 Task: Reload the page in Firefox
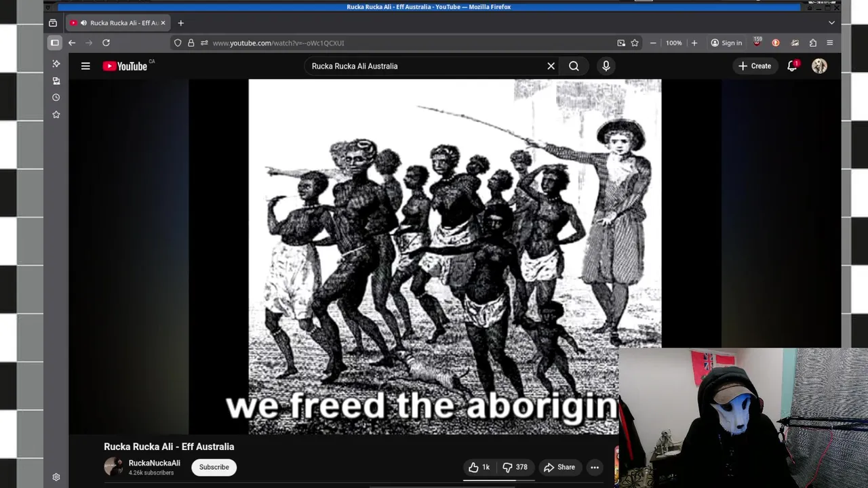pos(106,43)
